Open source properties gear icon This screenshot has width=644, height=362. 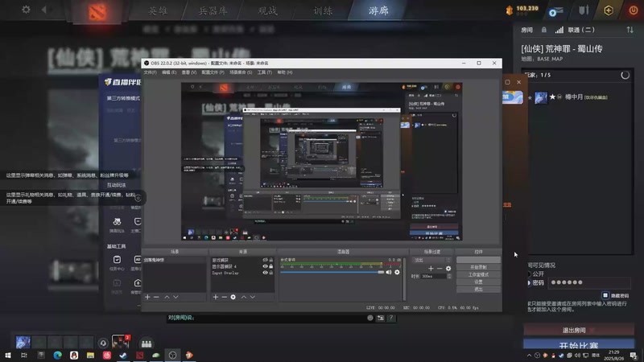[x=233, y=297]
